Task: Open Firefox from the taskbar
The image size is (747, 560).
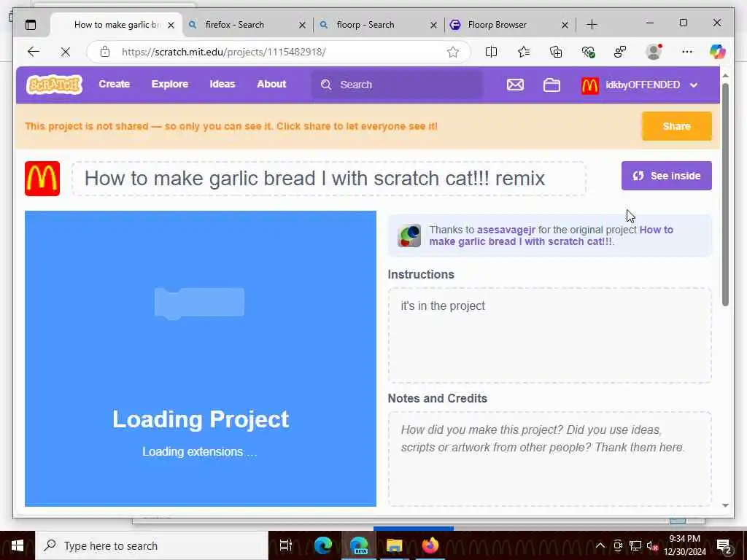Action: (430, 545)
